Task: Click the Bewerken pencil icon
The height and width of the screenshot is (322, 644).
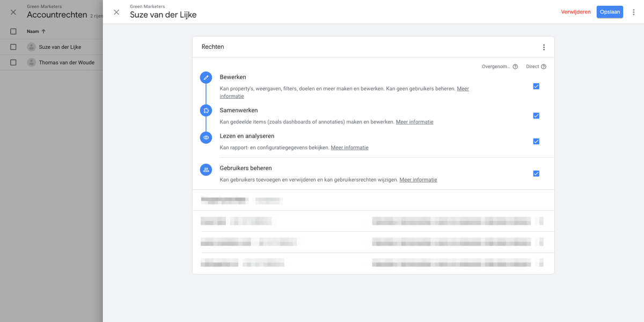Action: pyautogui.click(x=206, y=78)
